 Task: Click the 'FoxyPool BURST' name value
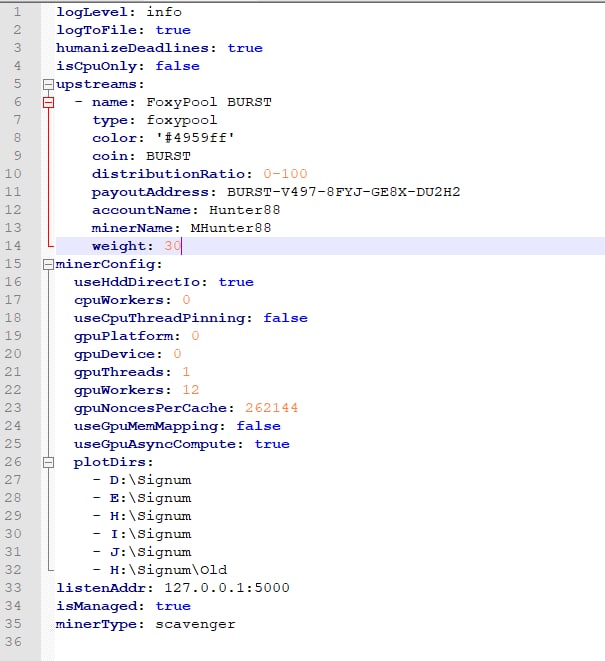click(x=209, y=102)
